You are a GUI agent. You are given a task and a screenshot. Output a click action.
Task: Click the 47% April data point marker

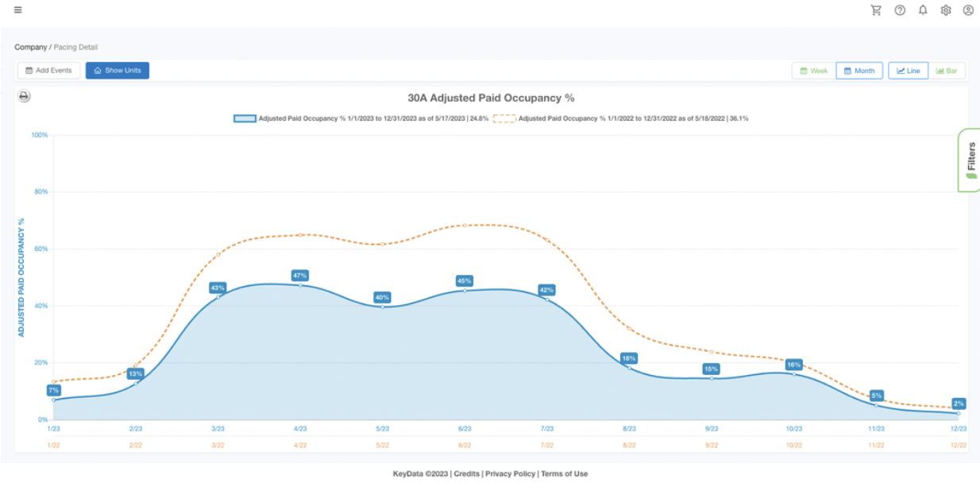coord(299,284)
